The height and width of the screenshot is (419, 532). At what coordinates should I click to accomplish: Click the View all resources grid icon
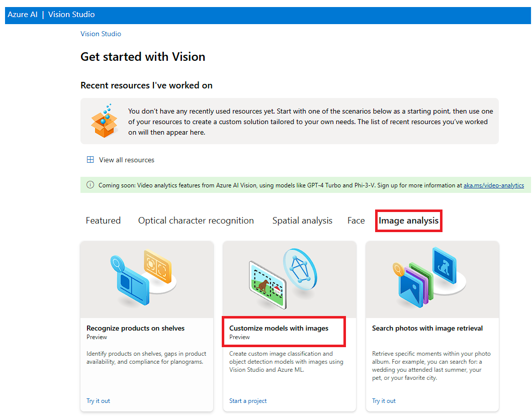pyautogui.click(x=90, y=160)
